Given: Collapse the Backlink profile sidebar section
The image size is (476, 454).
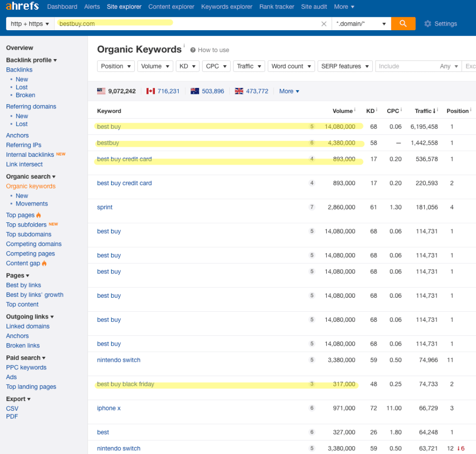Looking at the screenshot, I should [32, 60].
